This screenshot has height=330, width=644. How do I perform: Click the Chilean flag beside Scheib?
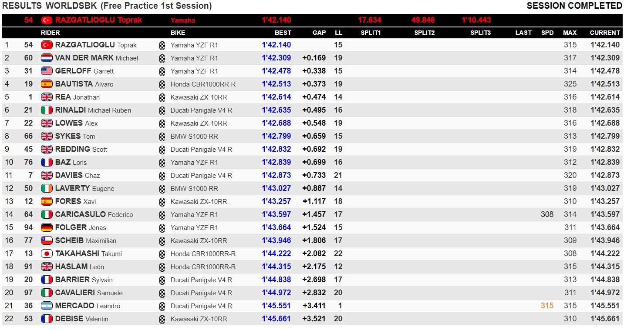click(x=47, y=240)
